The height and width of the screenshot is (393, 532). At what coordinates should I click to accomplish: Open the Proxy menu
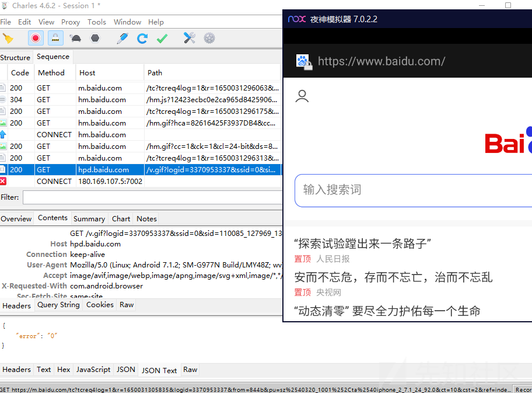71,22
